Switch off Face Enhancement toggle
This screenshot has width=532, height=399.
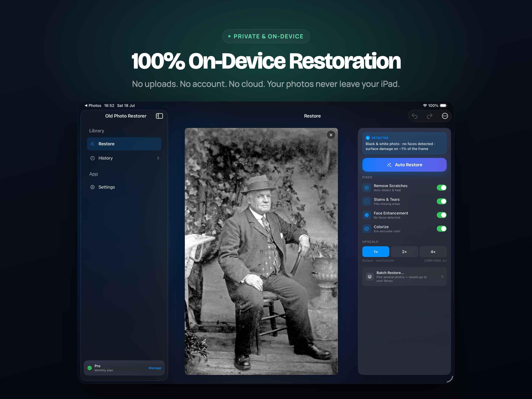point(442,215)
